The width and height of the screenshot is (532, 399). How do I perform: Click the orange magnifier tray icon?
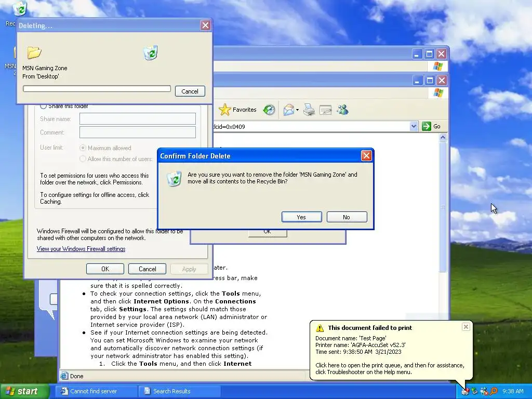(x=494, y=391)
